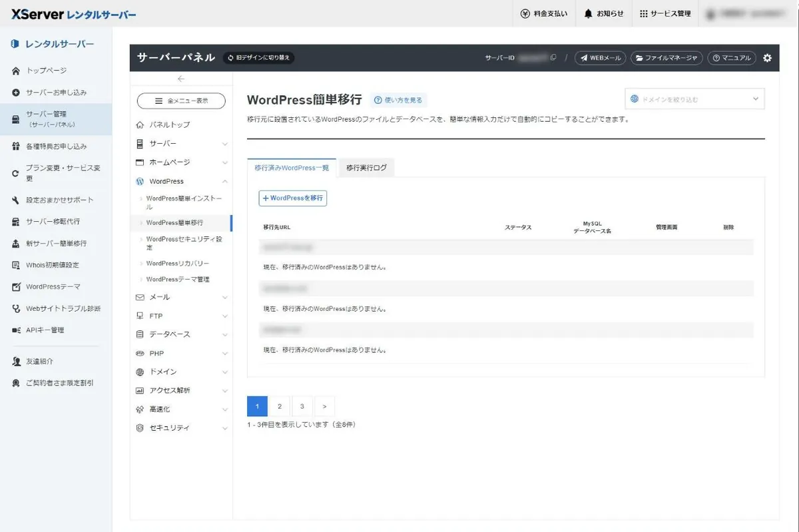Expand the ホームページ menu section

click(x=181, y=162)
